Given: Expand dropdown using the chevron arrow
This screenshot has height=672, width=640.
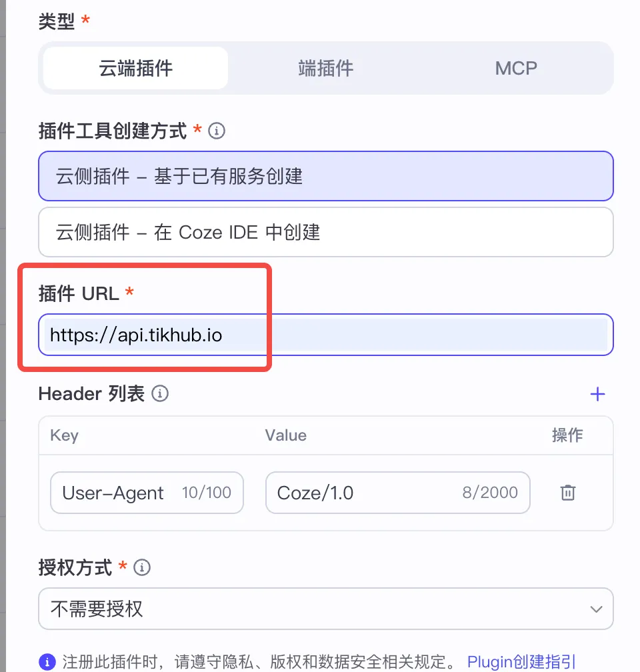Looking at the screenshot, I should (596, 609).
